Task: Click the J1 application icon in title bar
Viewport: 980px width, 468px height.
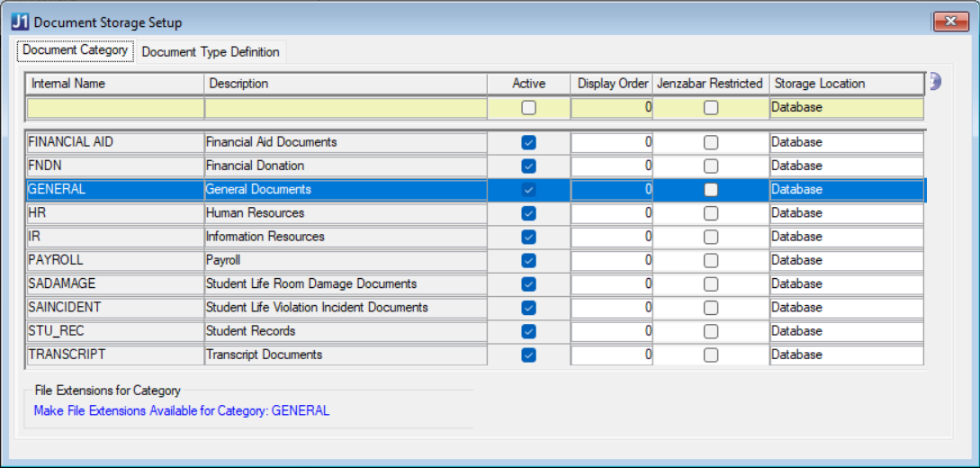Action: (20, 22)
